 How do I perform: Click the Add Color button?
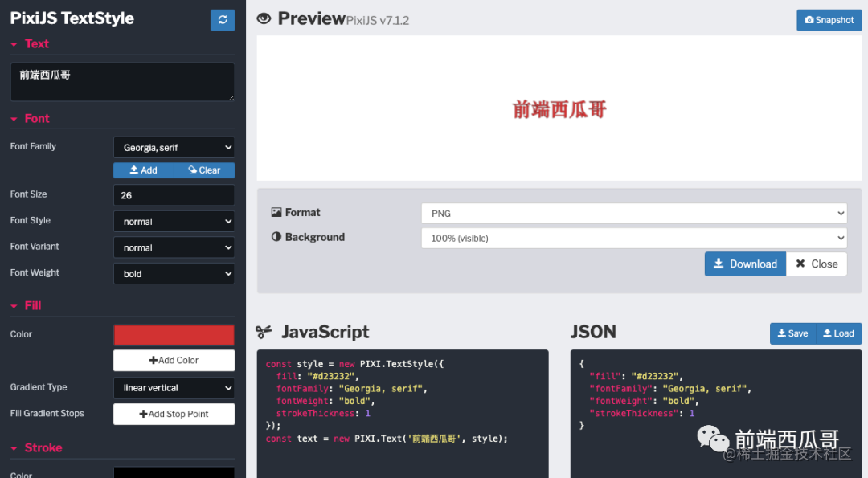(x=174, y=361)
